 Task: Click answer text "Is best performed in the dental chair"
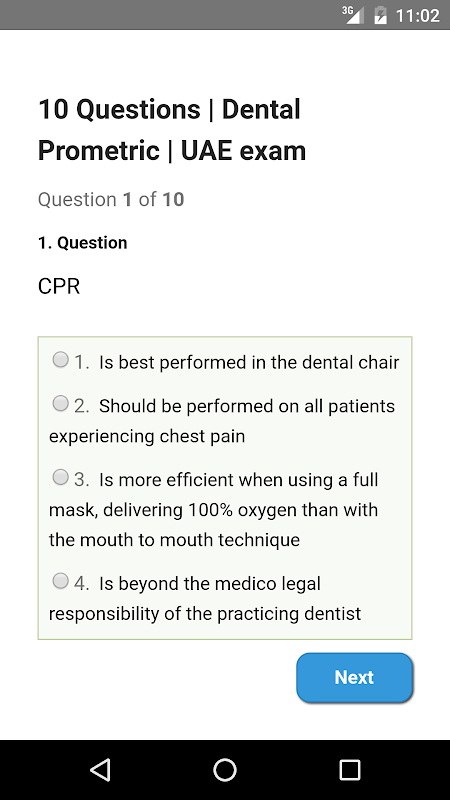point(249,363)
